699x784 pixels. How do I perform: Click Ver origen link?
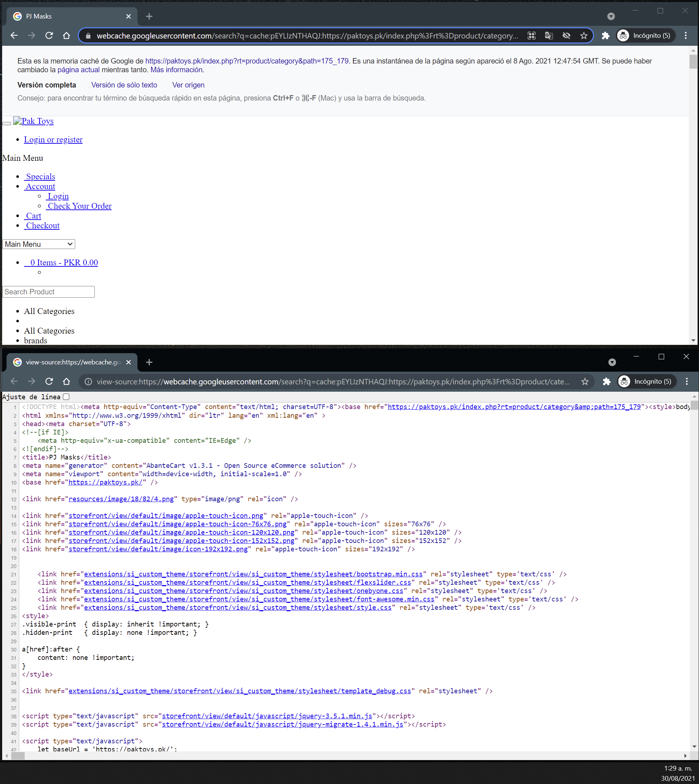(x=188, y=85)
